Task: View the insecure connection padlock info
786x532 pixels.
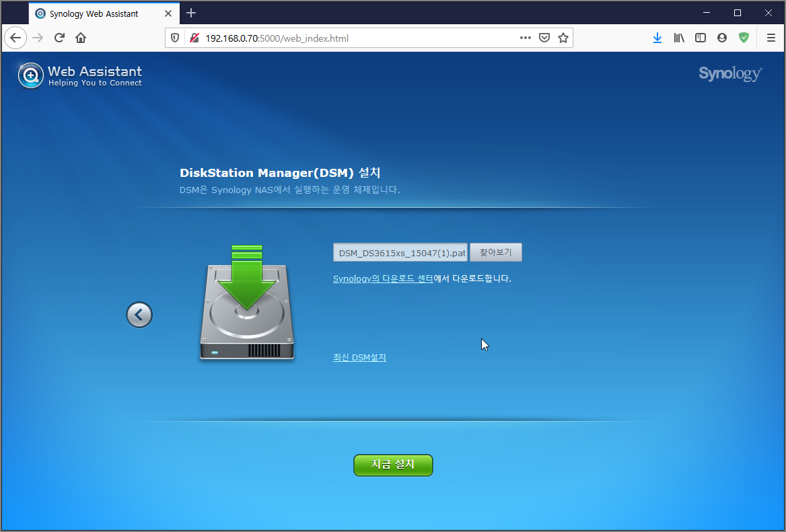Action: [x=194, y=38]
